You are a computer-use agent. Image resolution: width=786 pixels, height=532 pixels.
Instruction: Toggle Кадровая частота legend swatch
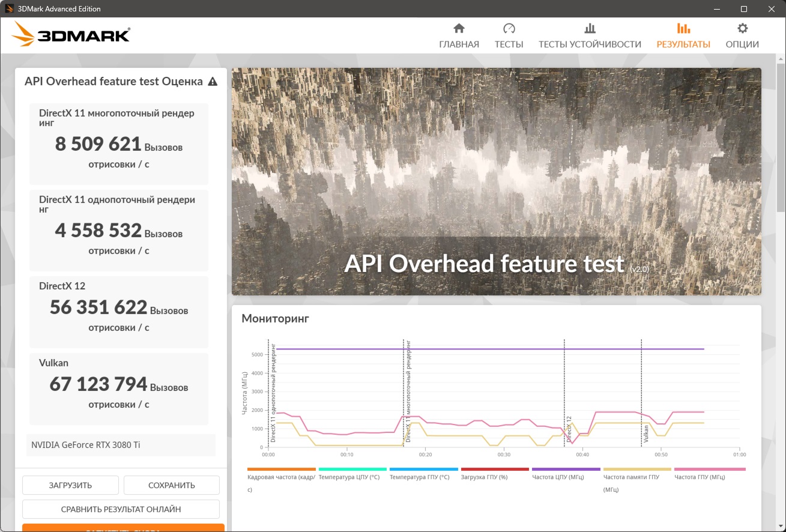(281, 469)
